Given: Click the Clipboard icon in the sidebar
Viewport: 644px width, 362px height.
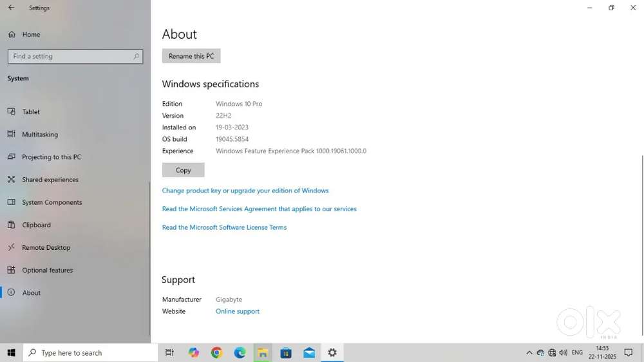Looking at the screenshot, I should [x=11, y=225].
